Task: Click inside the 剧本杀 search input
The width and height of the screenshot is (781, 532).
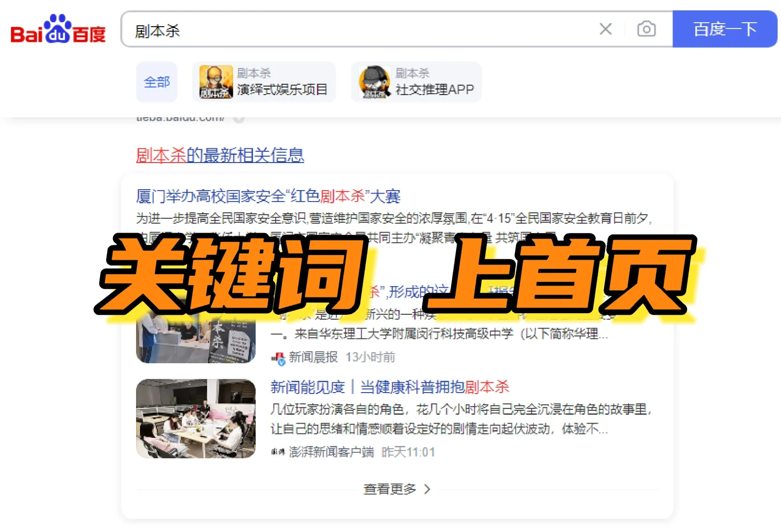Action: click(x=360, y=30)
